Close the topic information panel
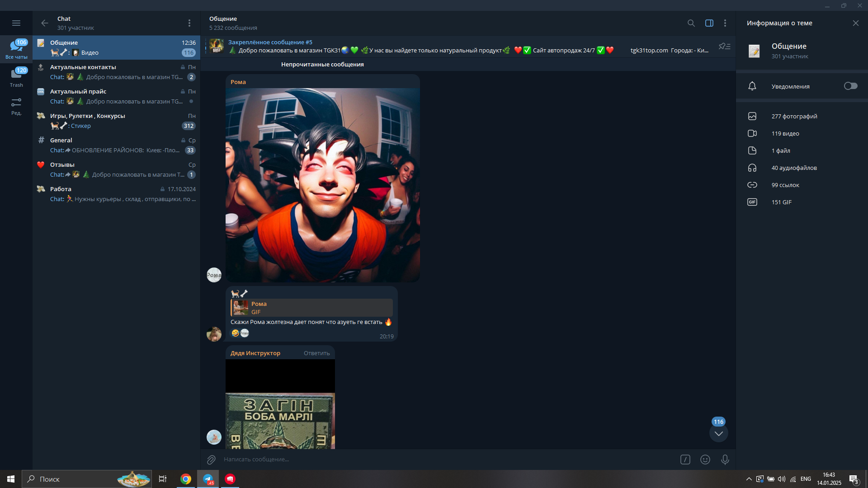The width and height of the screenshot is (868, 488). [856, 23]
